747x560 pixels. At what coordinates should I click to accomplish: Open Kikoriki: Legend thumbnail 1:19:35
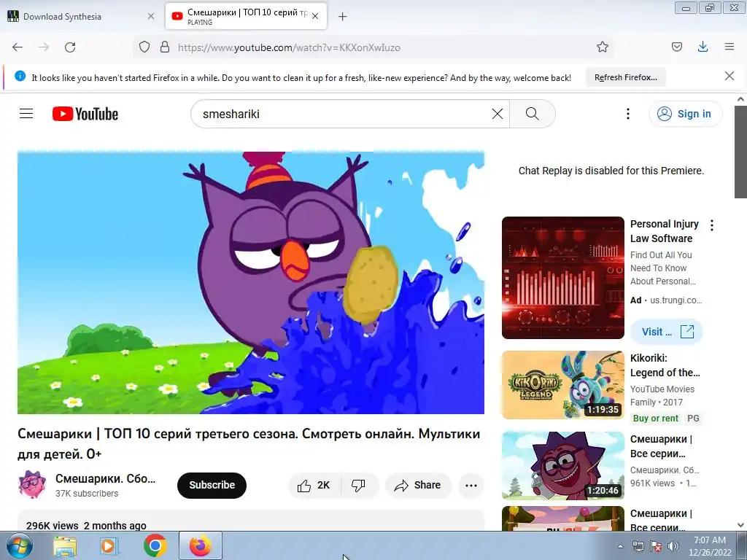coord(563,385)
